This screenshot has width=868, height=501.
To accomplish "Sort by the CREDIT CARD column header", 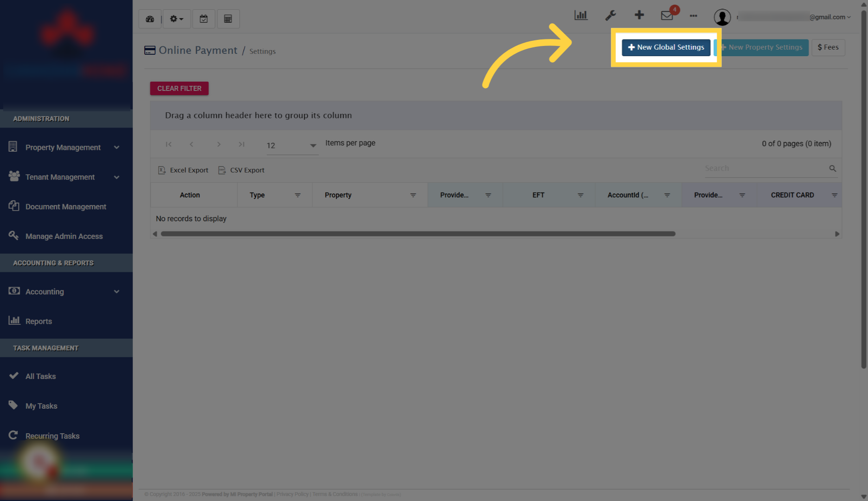I will tap(792, 195).
